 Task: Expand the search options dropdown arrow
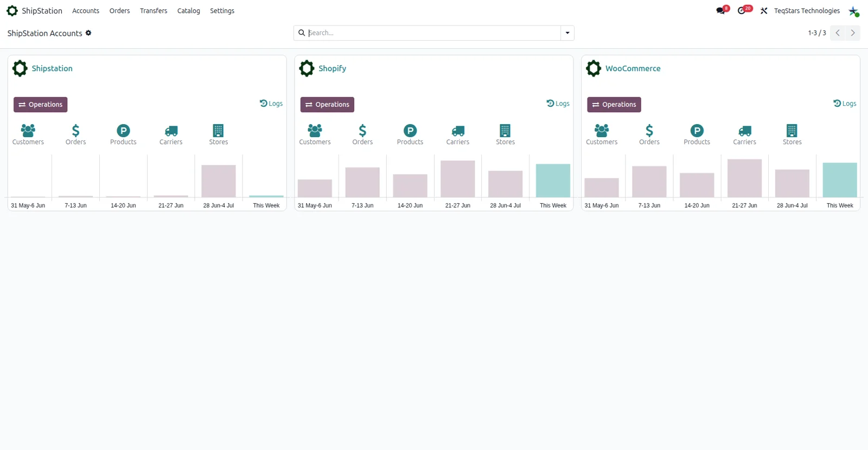point(567,33)
